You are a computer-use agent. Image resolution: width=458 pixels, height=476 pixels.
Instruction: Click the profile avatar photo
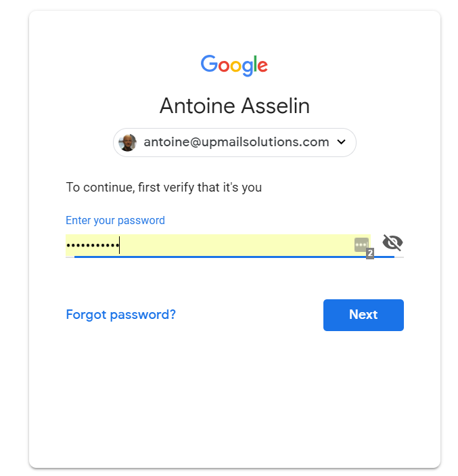pyautogui.click(x=127, y=142)
